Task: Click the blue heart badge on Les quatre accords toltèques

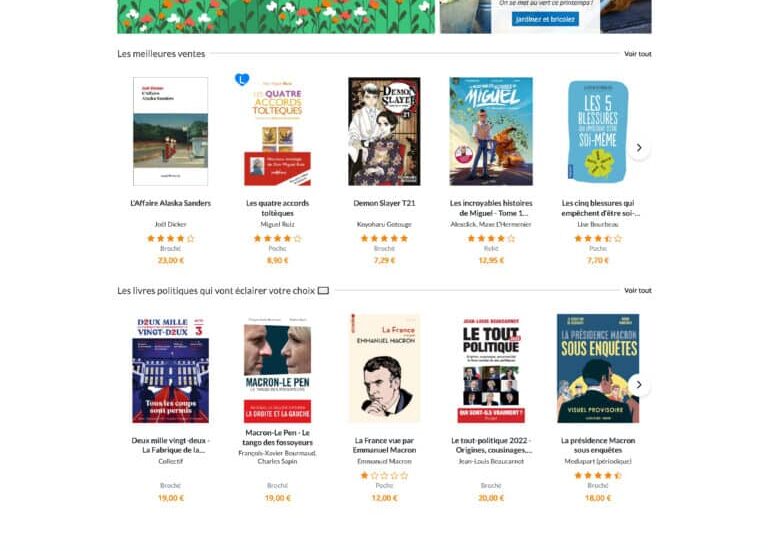Action: (242, 79)
